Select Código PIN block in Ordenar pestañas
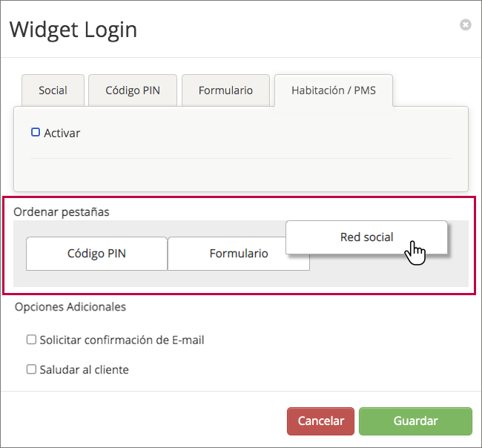Screen dimensions: 482x448 coord(96,254)
